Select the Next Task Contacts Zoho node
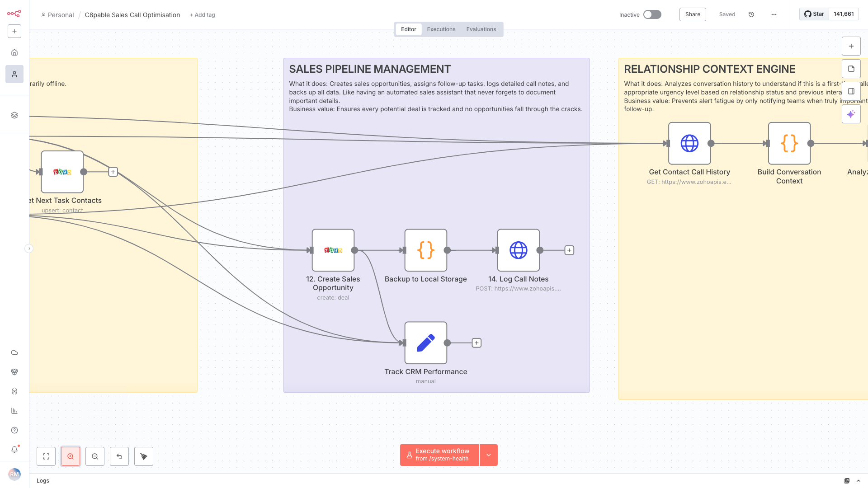Screen dimensions: 868x488 (62, 172)
